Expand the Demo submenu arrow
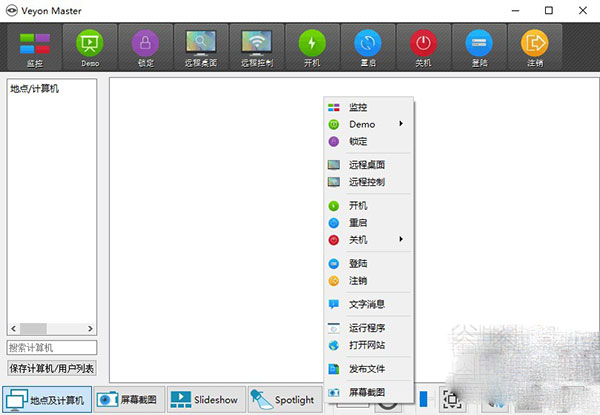600x415 pixels. [x=401, y=124]
